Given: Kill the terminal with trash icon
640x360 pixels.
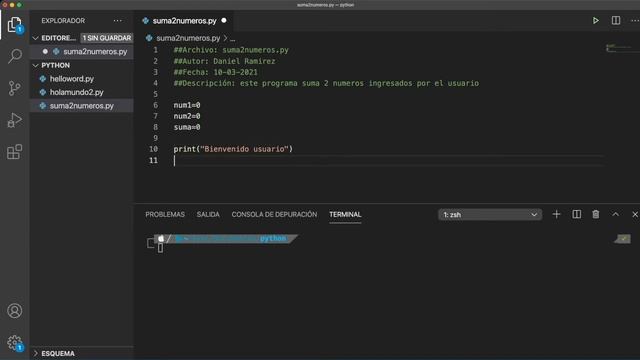Looking at the screenshot, I should (596, 214).
